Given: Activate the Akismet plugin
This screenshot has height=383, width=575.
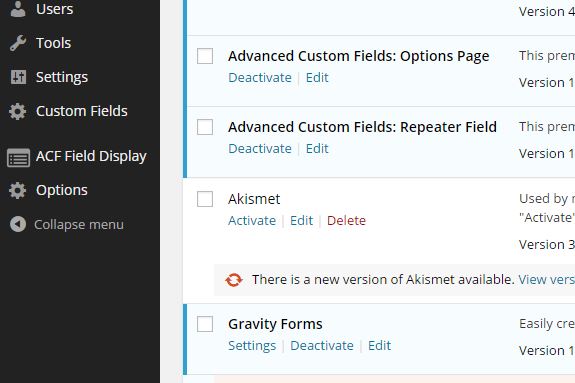Looking at the screenshot, I should click(x=252, y=220).
